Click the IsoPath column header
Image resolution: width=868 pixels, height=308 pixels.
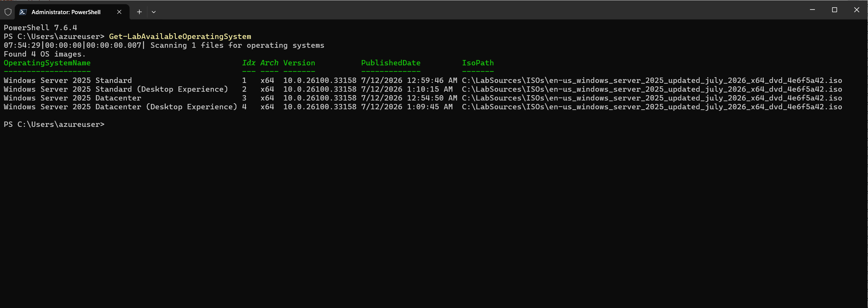478,63
